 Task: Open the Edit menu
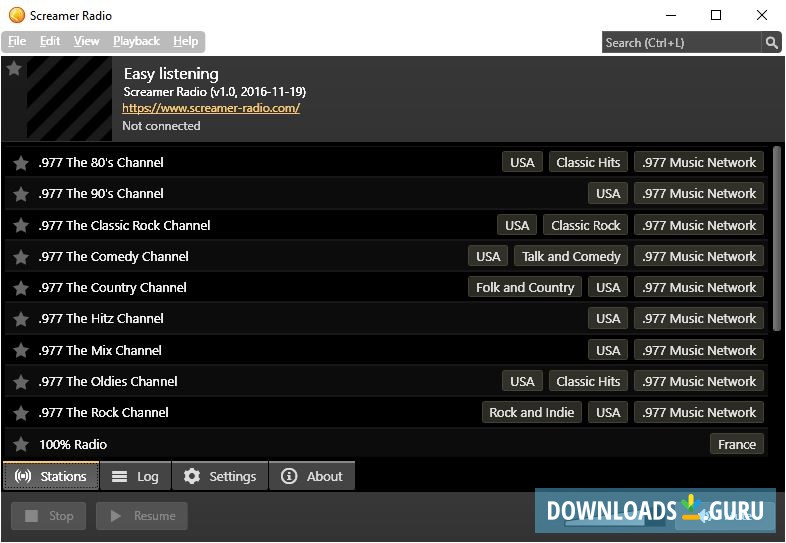[x=50, y=41]
